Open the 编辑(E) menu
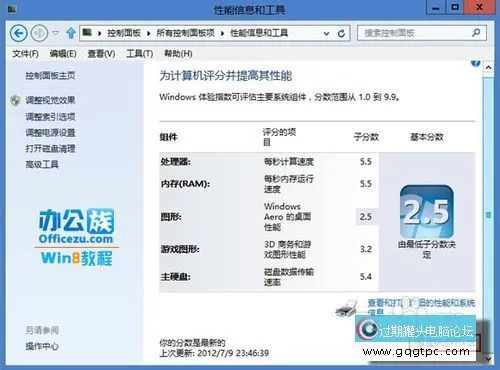 [63, 54]
